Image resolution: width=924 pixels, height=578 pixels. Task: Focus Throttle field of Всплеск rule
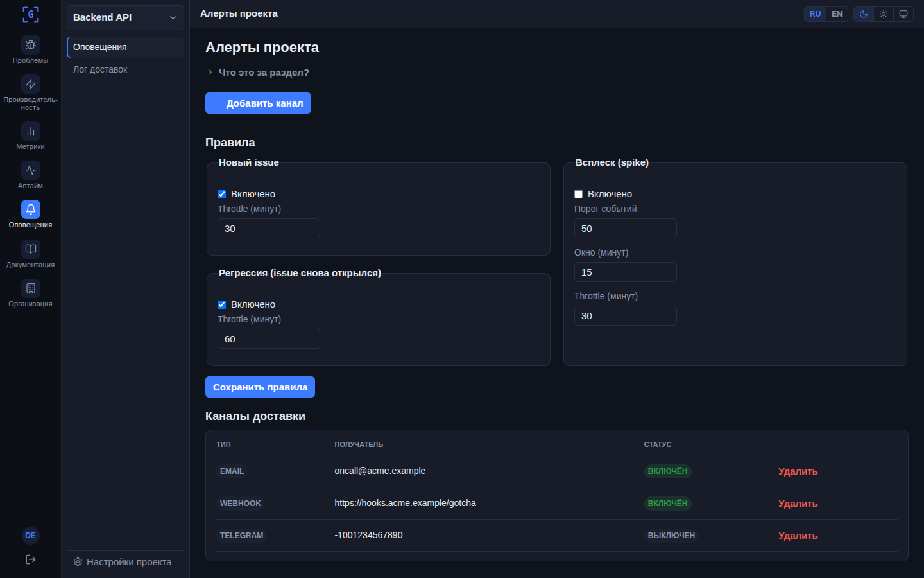[626, 316]
